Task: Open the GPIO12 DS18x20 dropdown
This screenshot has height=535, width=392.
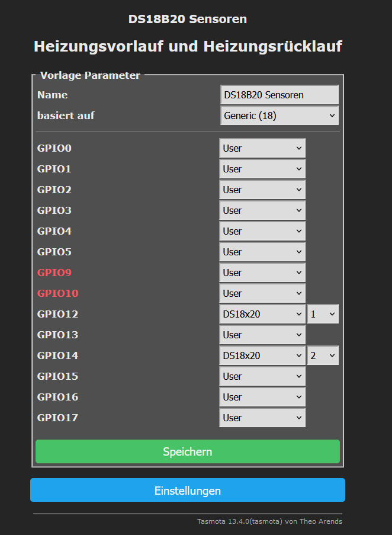Action: click(262, 314)
